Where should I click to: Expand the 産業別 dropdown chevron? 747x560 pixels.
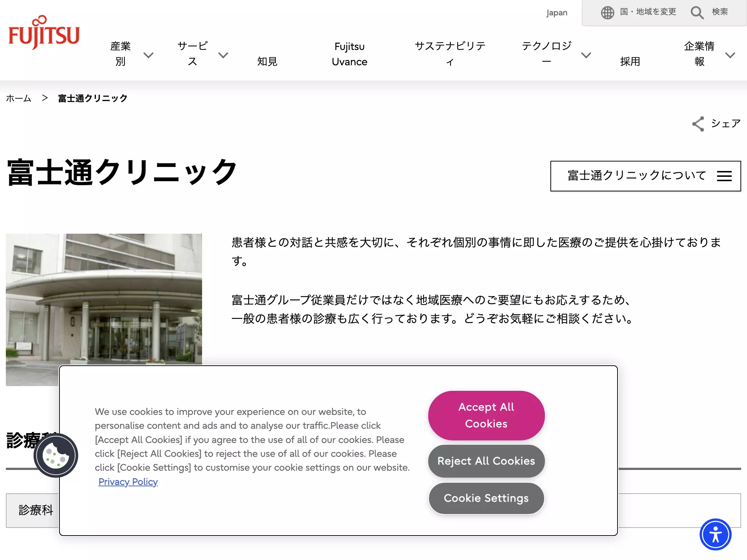tap(148, 55)
